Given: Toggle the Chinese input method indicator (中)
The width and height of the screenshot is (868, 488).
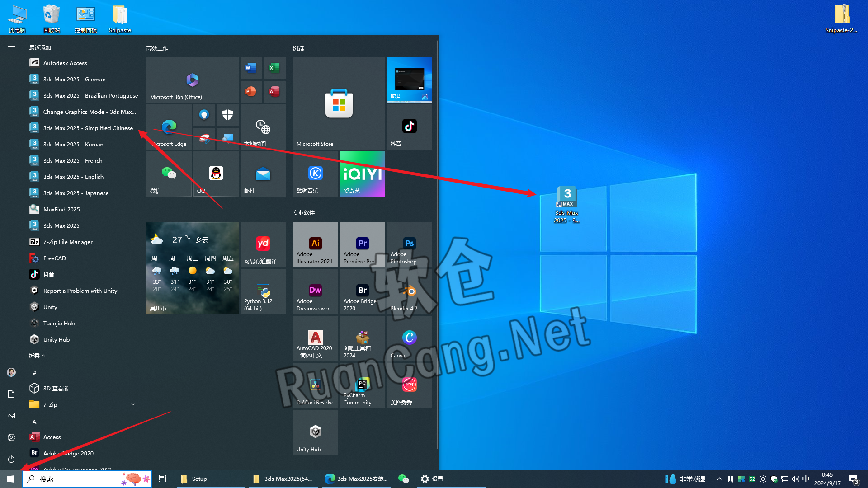Looking at the screenshot, I should point(806,479).
